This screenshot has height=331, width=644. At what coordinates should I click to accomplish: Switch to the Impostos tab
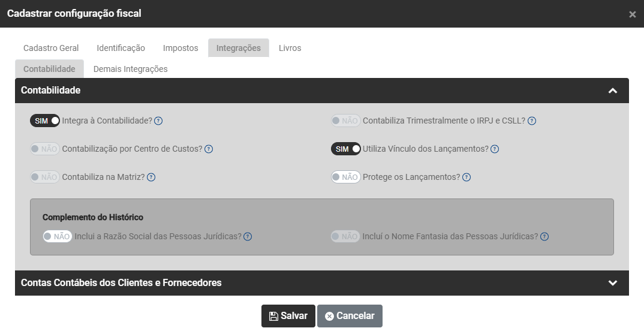point(180,48)
